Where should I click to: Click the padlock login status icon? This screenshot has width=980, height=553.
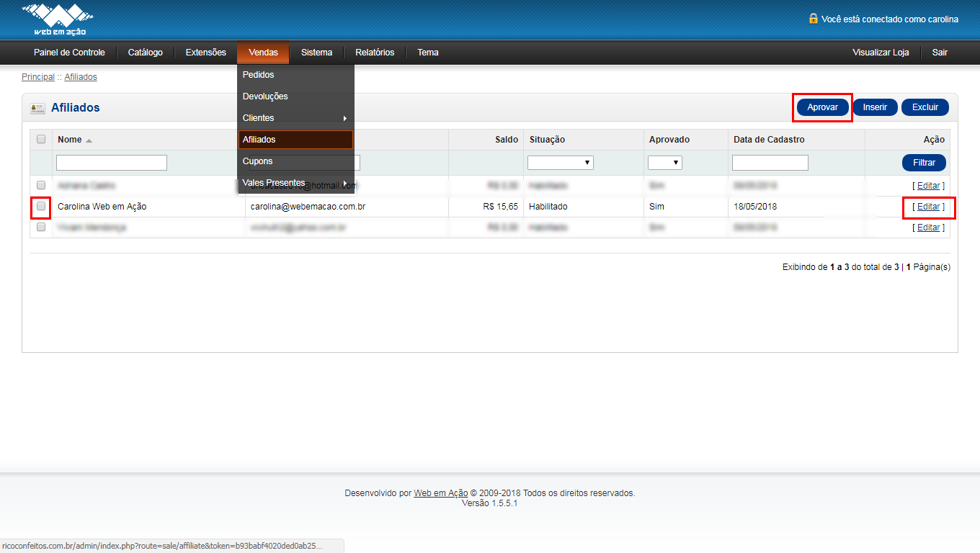pyautogui.click(x=814, y=19)
